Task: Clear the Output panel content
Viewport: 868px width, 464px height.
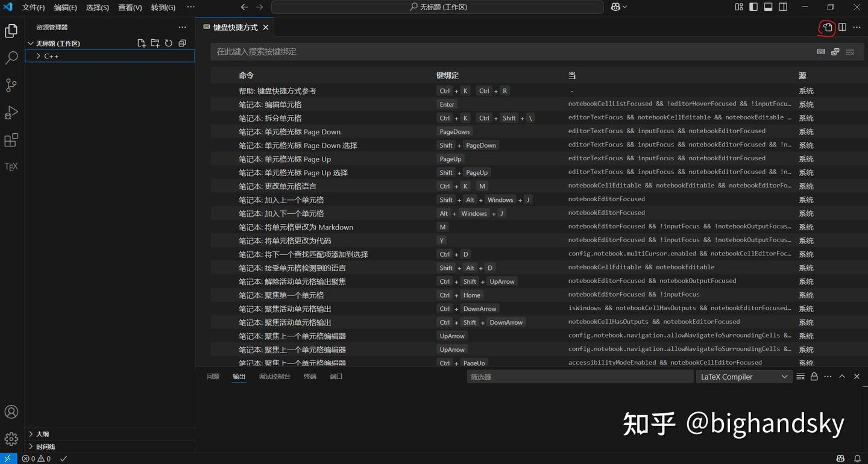Action: pos(800,376)
